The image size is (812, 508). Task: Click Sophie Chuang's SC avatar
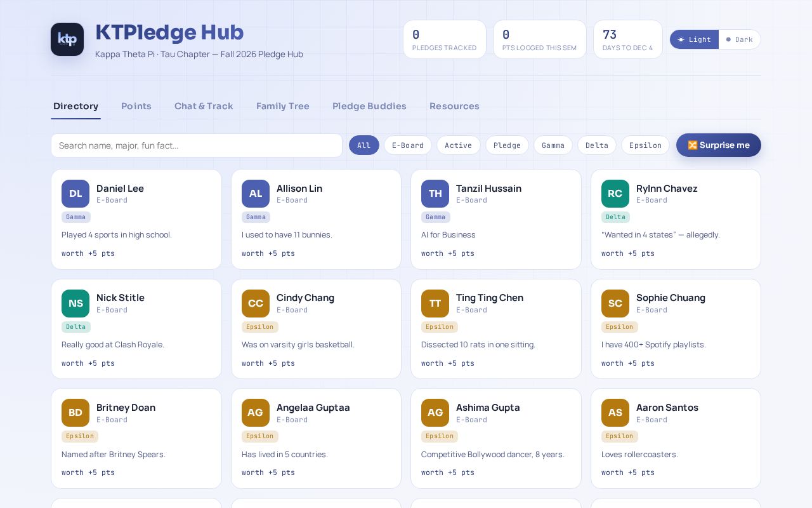(x=615, y=304)
